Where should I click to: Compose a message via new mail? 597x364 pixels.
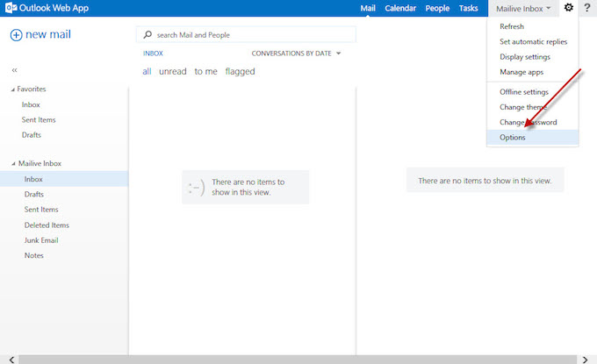pyautogui.click(x=40, y=34)
